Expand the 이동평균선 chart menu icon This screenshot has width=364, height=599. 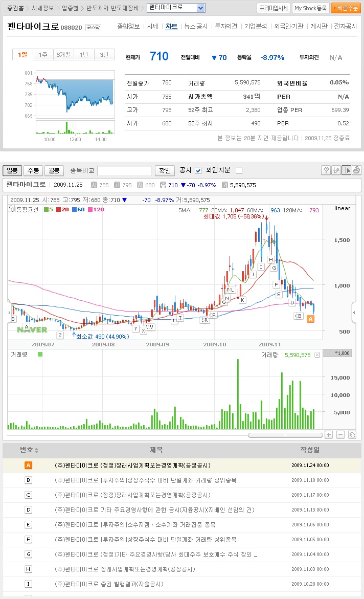click(x=11, y=209)
